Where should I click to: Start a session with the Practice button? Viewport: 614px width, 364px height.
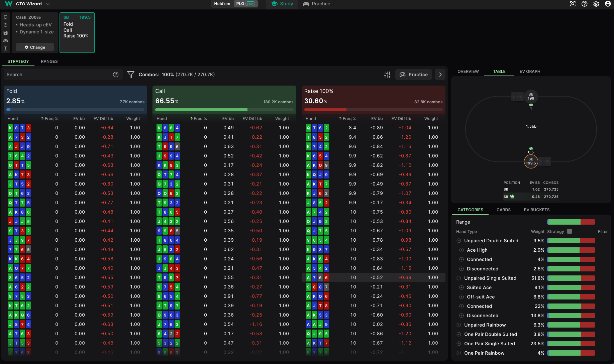413,74
